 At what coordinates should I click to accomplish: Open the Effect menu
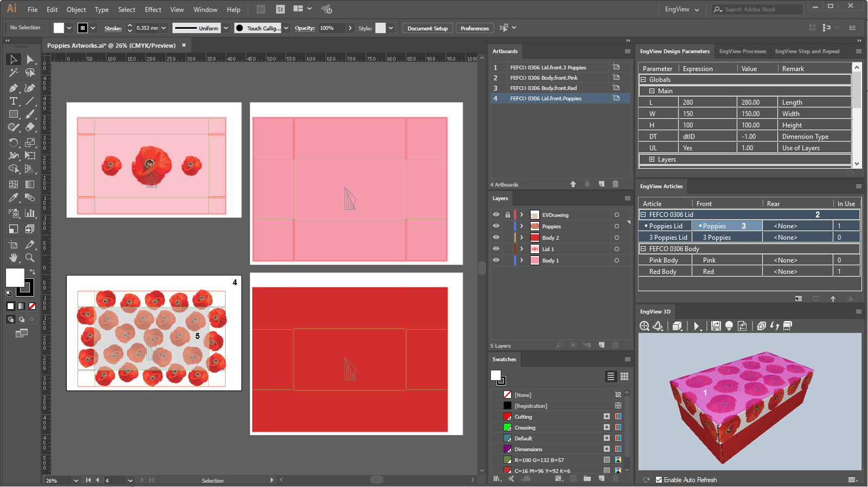[x=152, y=10]
